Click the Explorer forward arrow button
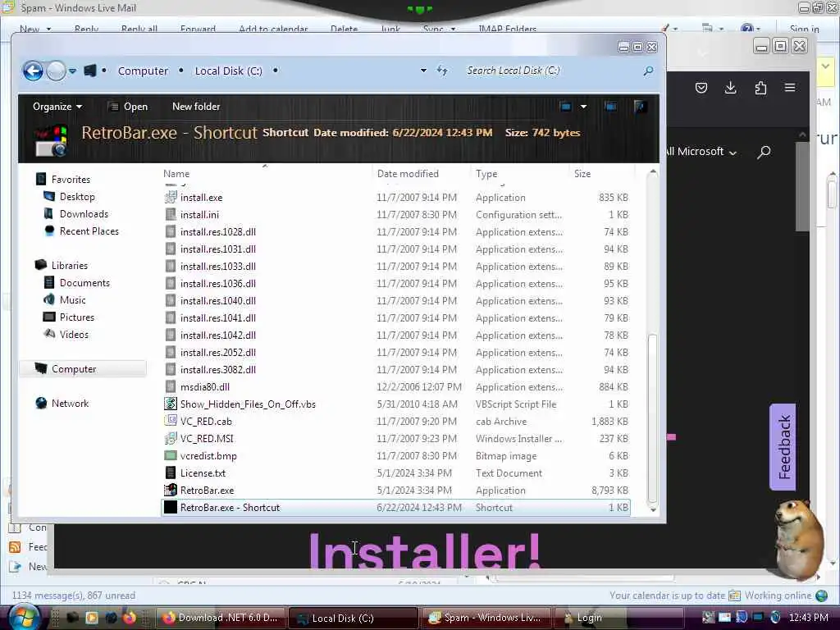840x630 pixels. pyautogui.click(x=57, y=71)
